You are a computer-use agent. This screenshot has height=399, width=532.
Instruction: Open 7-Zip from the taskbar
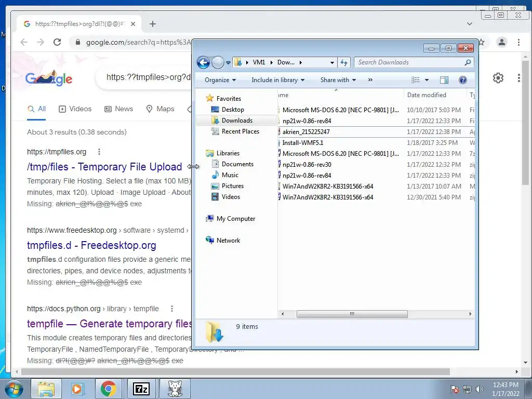pos(141,389)
